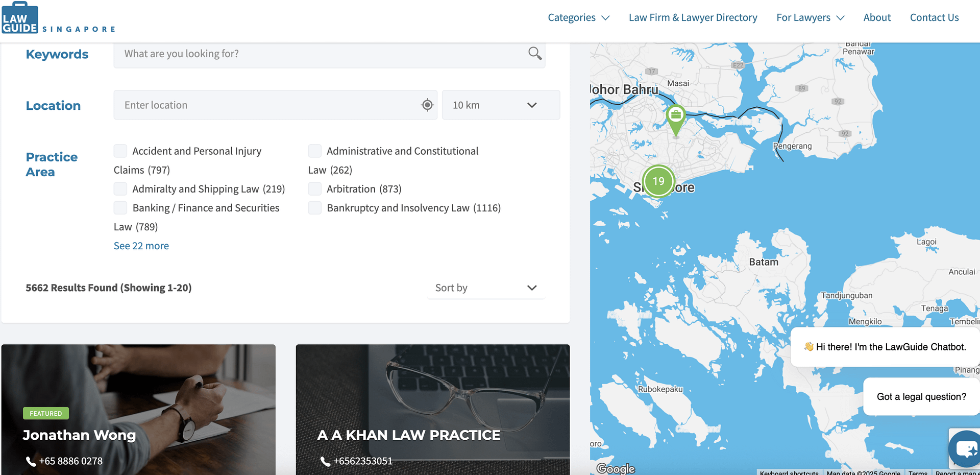980x475 pixels.
Task: Open the chatbot bubble icon
Action: tap(965, 449)
